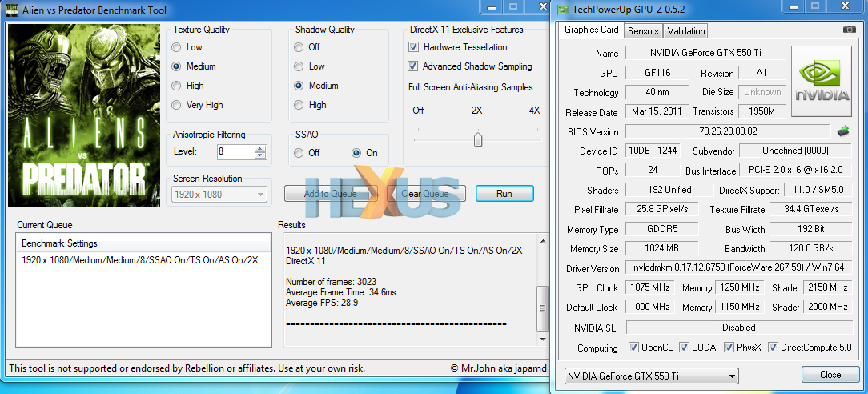Move the anti-aliasing samples slider handle
This screenshot has width=868, height=394.
478,139
